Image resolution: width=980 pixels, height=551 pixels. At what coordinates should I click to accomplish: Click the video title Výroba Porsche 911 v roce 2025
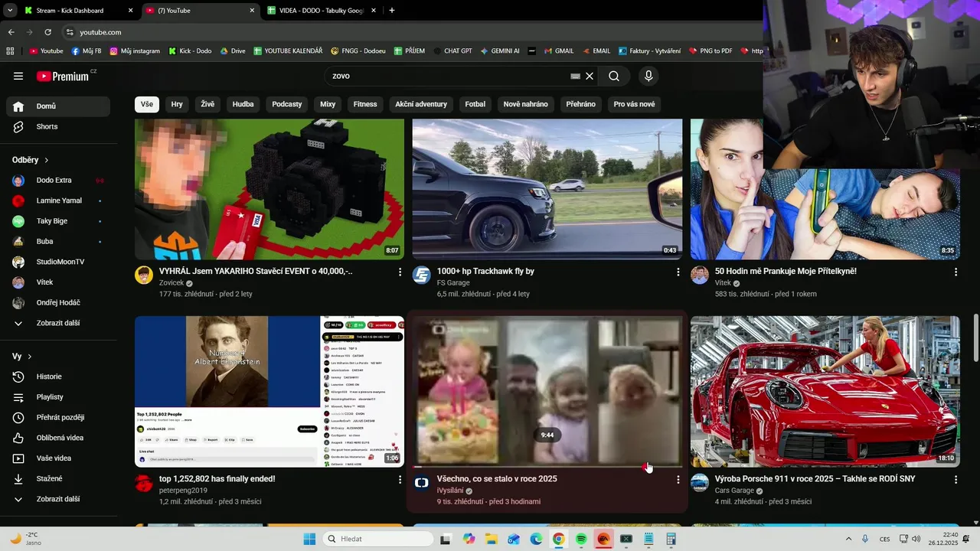pos(815,479)
